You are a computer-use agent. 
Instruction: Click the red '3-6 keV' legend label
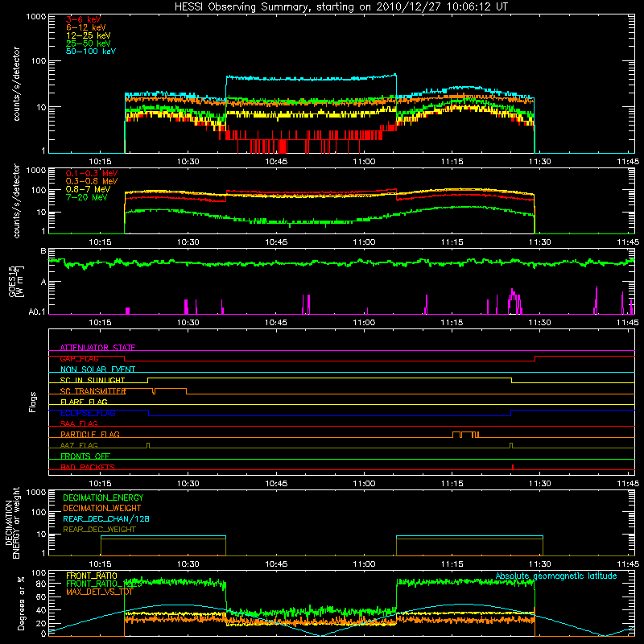84,19
